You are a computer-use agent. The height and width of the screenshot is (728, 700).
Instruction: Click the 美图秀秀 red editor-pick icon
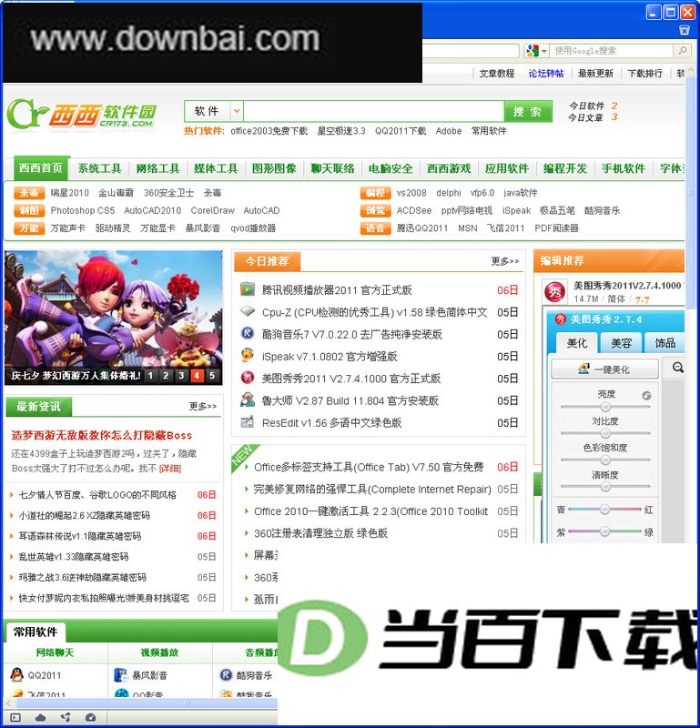(555, 291)
